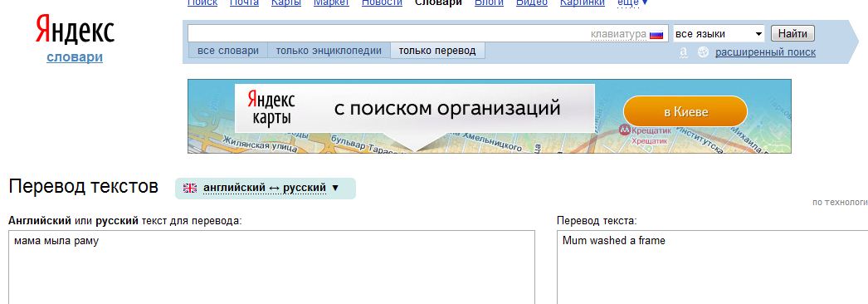Viewport: 868px width, 304px height.
Task: Click the 'клавиатура' virtual keyboard link
Action: coord(618,34)
